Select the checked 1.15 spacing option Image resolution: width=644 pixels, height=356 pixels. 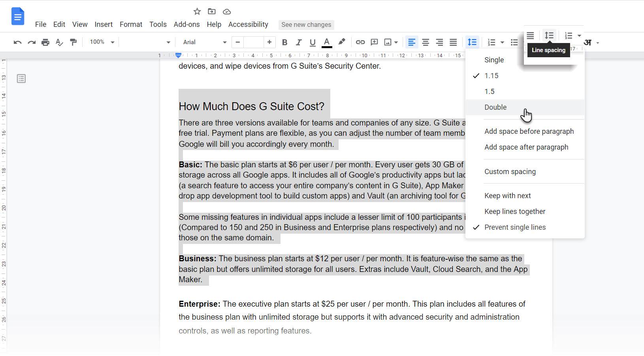[491, 76]
